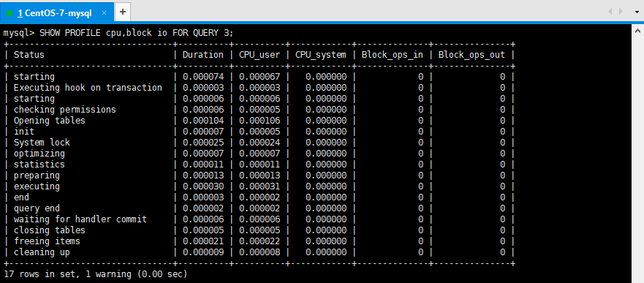Click Duration value 0.000025 for System lock

pos(203,143)
